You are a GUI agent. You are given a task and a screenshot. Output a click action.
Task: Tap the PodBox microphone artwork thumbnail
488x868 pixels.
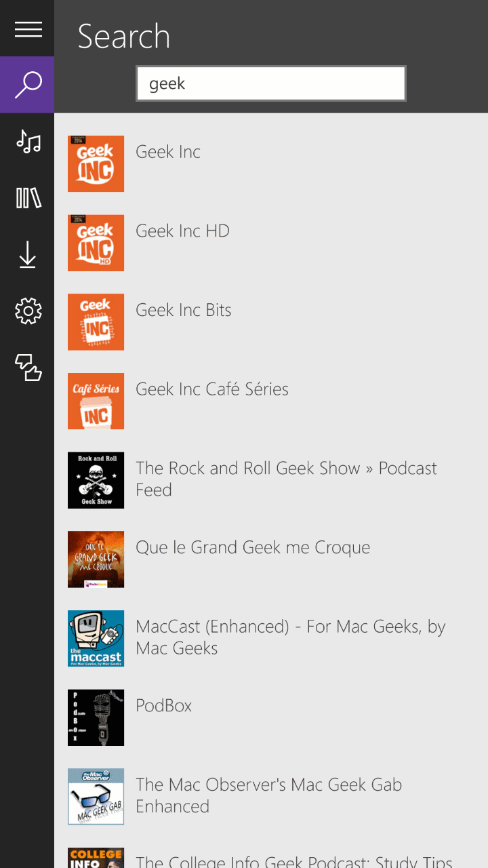(96, 717)
